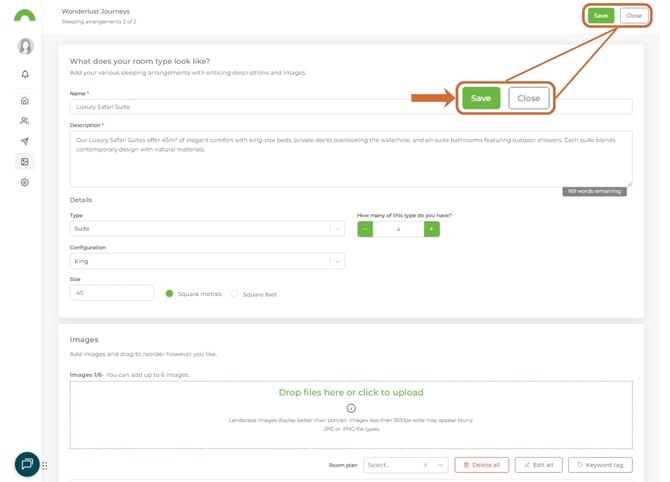Open the notifications bell
This screenshot has width=670, height=482.
(x=25, y=74)
